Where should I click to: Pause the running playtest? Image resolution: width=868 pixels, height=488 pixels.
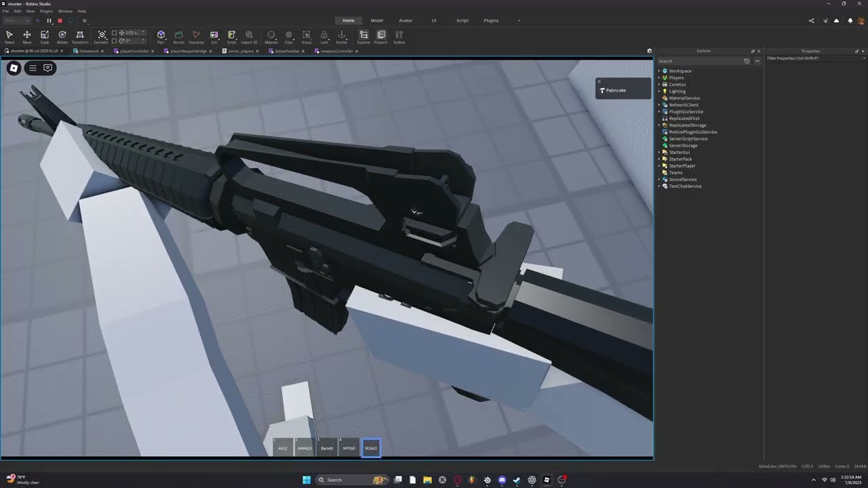point(49,21)
